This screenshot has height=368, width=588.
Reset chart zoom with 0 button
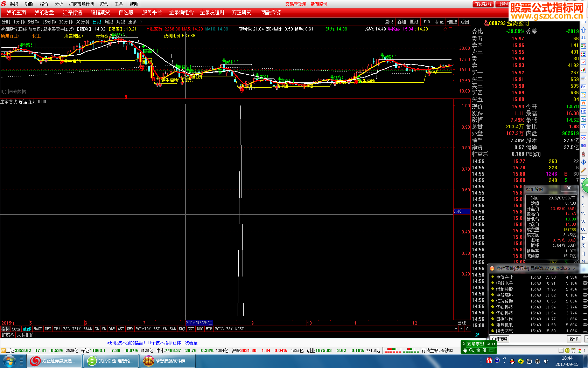coord(467,329)
